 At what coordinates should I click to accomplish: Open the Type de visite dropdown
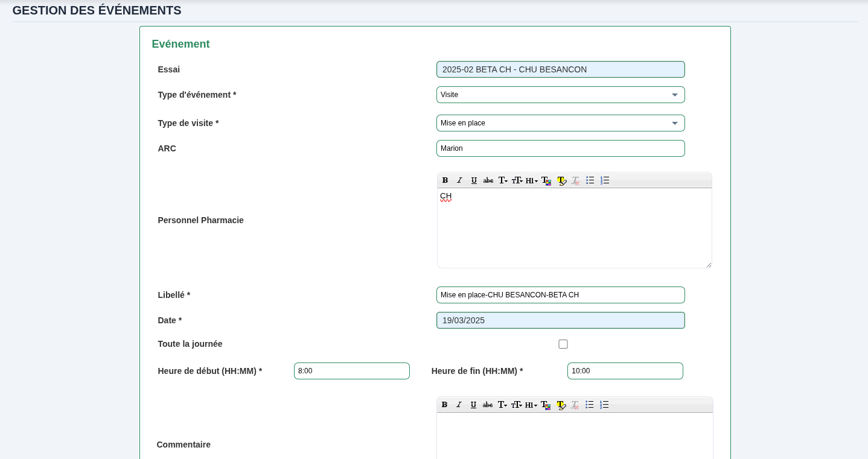pos(560,123)
